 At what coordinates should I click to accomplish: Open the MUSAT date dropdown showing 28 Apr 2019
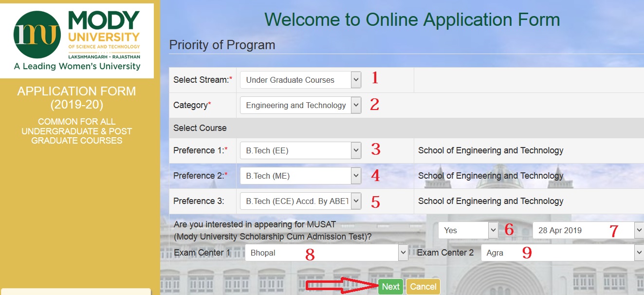point(588,230)
